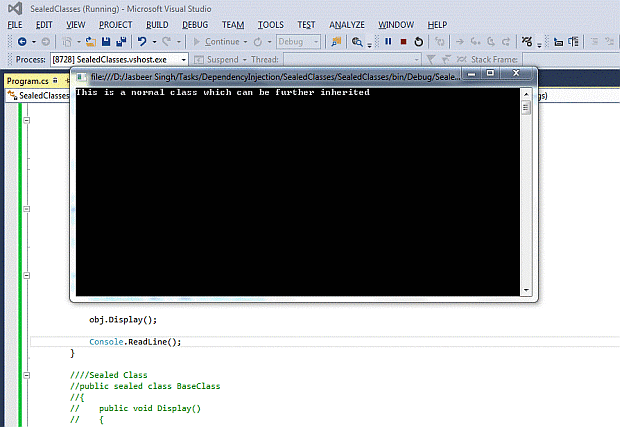Click the console window scrollbar thumb

click(526, 108)
